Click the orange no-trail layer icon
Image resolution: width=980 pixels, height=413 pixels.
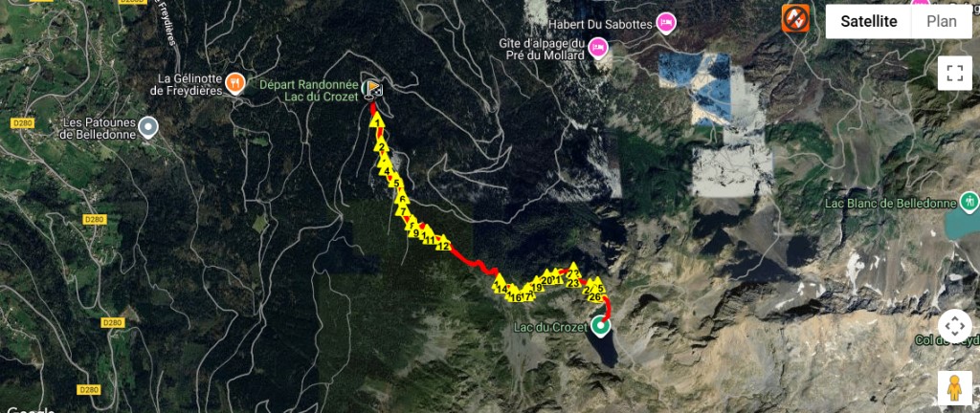tap(795, 19)
